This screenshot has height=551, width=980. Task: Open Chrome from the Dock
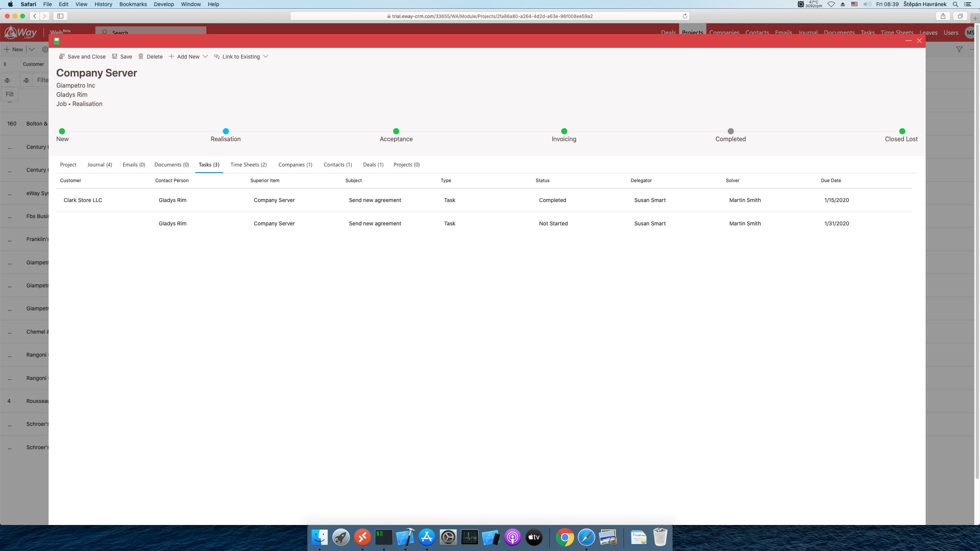(x=565, y=538)
